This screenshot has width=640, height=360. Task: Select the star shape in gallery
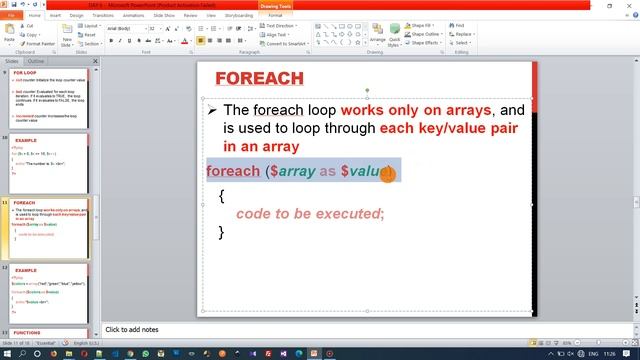358,42
